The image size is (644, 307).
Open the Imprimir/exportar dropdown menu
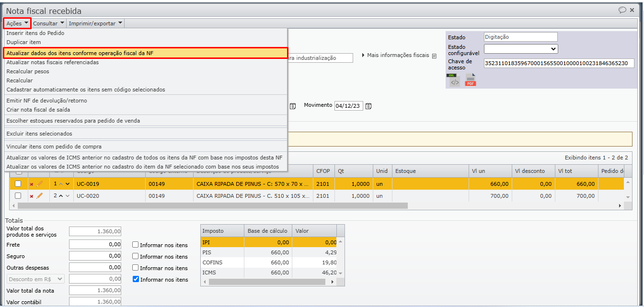pos(95,23)
